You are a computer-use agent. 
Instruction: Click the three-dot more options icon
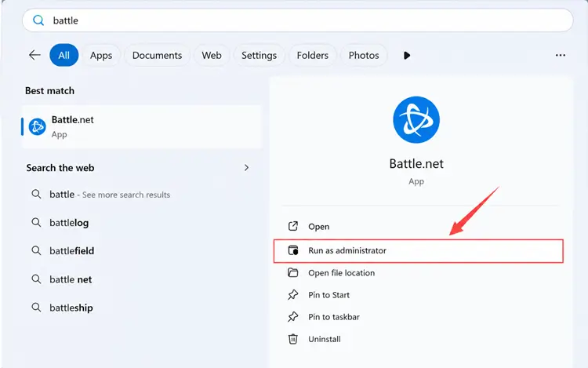tap(561, 55)
